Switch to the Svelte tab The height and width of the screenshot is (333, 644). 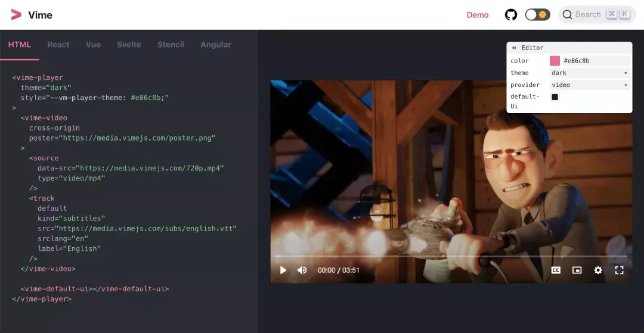coord(129,45)
